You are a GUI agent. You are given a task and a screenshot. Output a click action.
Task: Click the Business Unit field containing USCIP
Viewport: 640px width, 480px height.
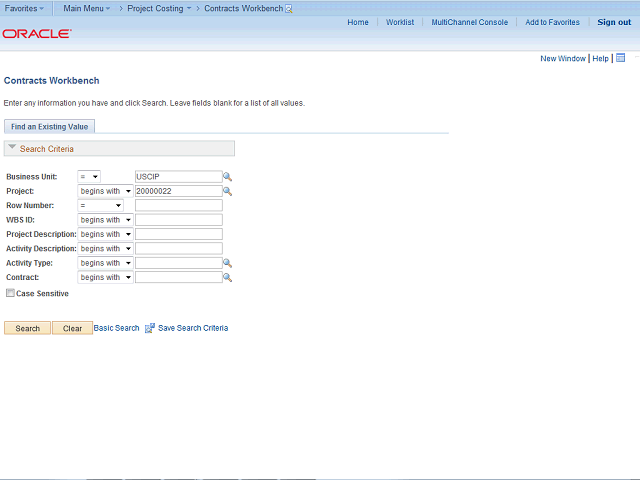coord(179,177)
